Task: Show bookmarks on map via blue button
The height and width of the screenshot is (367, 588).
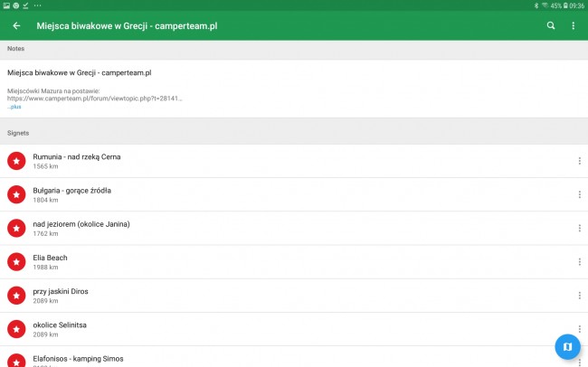Action: (x=567, y=346)
